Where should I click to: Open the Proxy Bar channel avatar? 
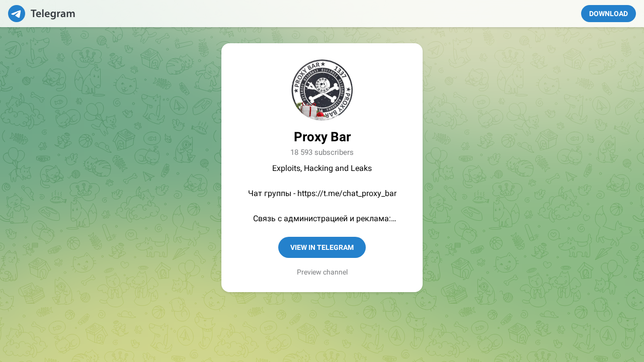click(x=322, y=90)
